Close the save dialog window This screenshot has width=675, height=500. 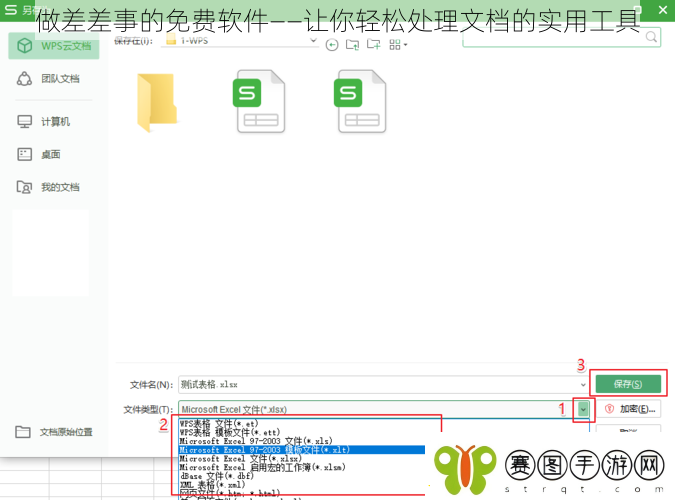tap(663, 9)
